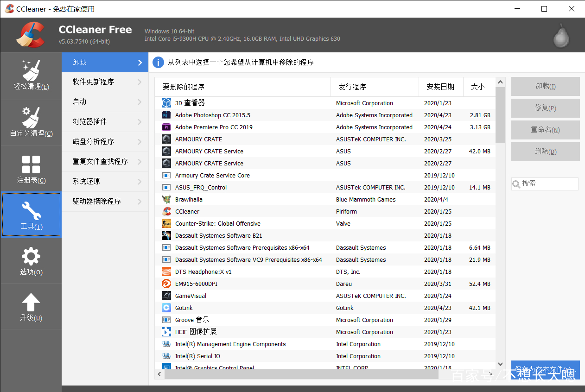Select the ARMOURY CRATE Service 42.0 MB row

(325, 151)
